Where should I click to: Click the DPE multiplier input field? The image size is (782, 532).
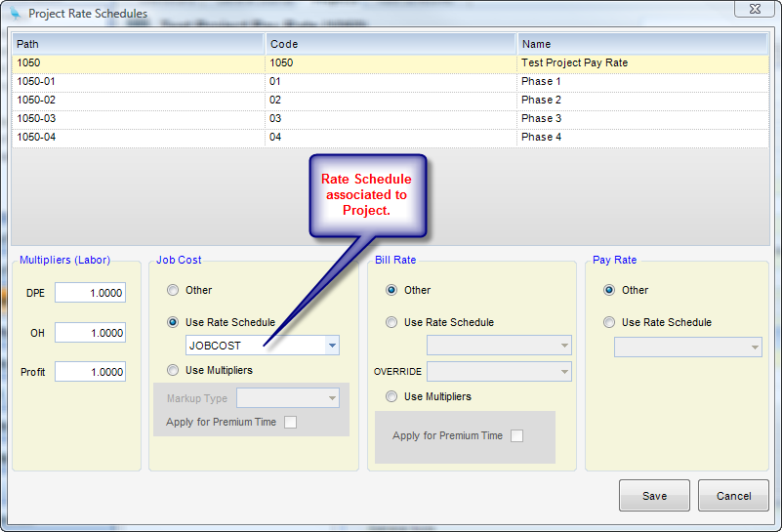pos(90,293)
